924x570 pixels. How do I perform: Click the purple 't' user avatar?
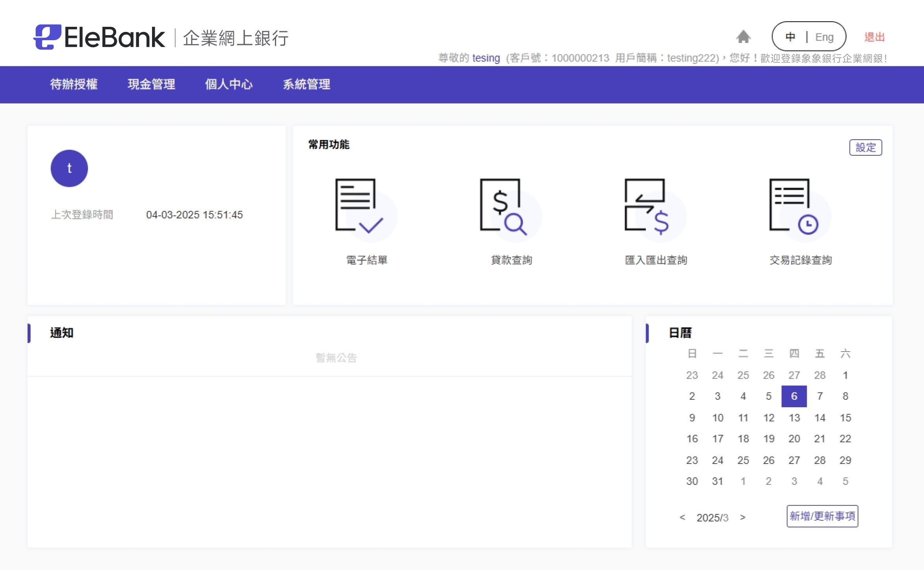(x=69, y=168)
